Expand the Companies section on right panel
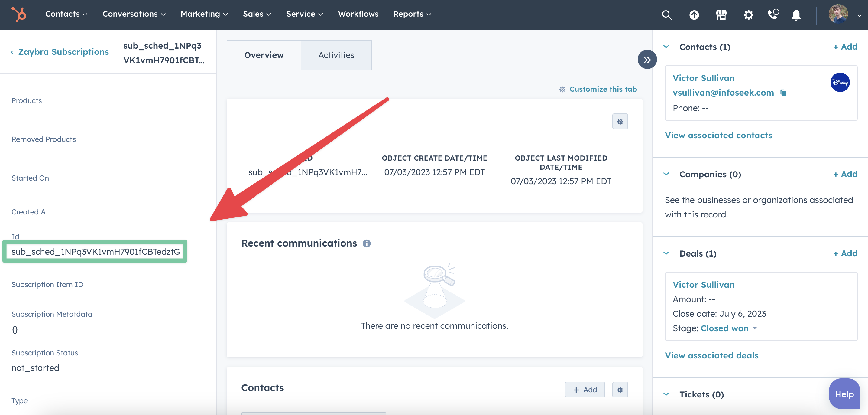868x415 pixels. click(x=669, y=174)
